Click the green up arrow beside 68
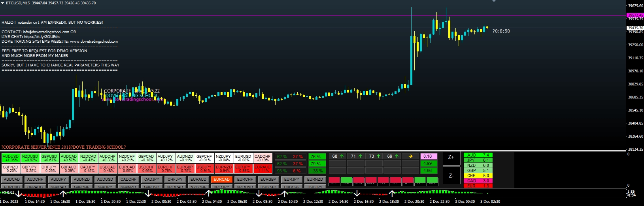644x206 pixels. point(342,156)
